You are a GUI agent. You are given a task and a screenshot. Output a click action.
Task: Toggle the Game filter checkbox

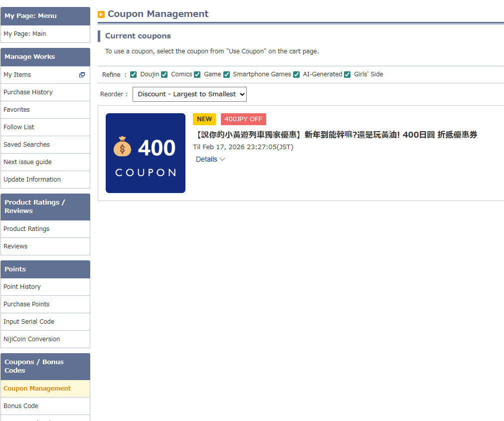pyautogui.click(x=197, y=75)
